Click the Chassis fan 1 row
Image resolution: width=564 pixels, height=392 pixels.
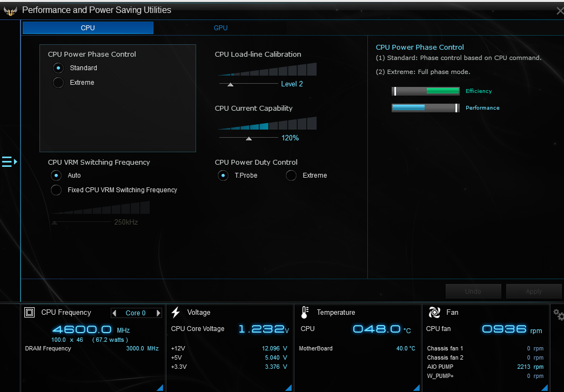tap(485, 348)
